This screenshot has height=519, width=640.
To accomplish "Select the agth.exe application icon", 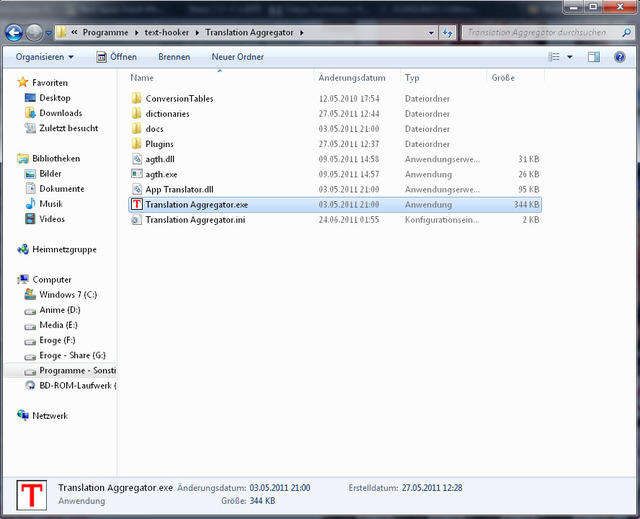I will [x=137, y=174].
